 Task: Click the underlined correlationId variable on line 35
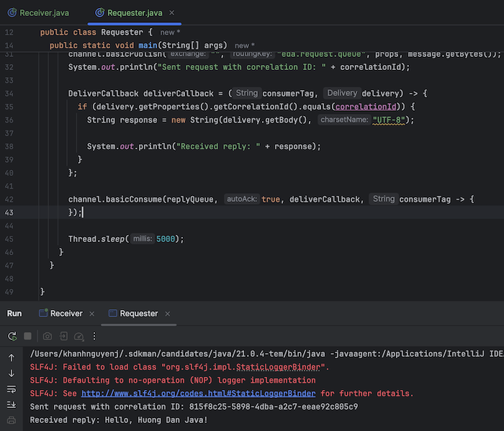(366, 107)
